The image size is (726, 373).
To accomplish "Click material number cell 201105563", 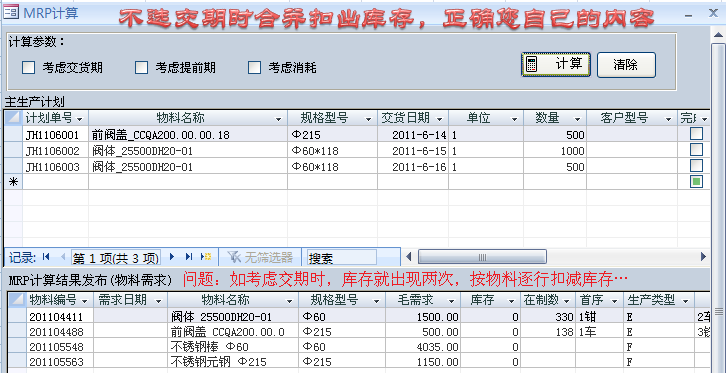I will point(60,361).
